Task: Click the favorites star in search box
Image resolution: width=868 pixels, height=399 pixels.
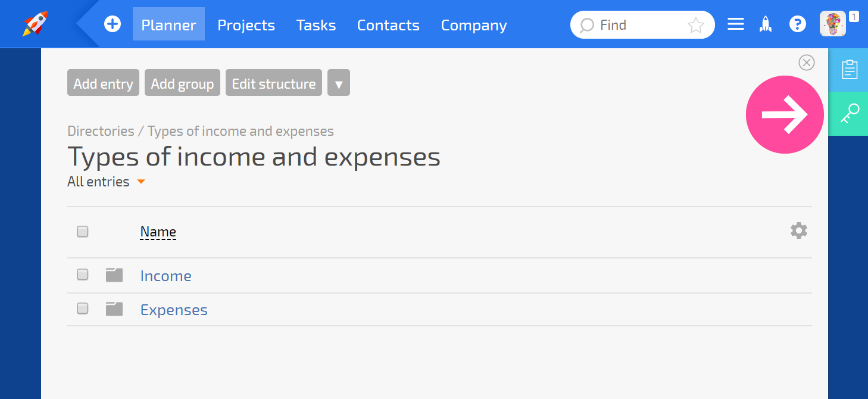Action: (x=696, y=25)
